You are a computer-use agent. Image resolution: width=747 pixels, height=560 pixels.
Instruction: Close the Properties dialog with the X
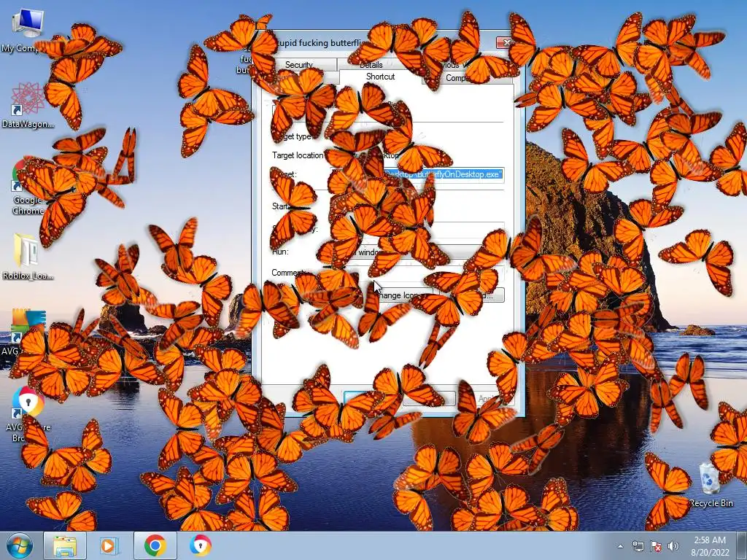[x=507, y=43]
